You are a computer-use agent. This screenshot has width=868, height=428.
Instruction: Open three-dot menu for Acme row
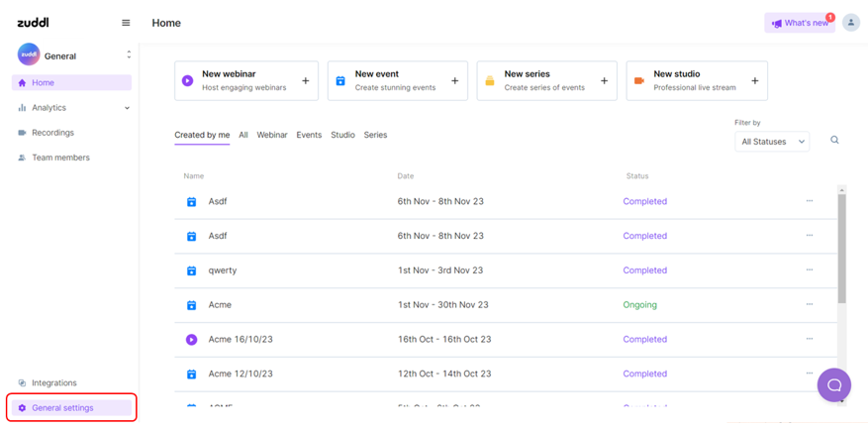[x=809, y=304]
